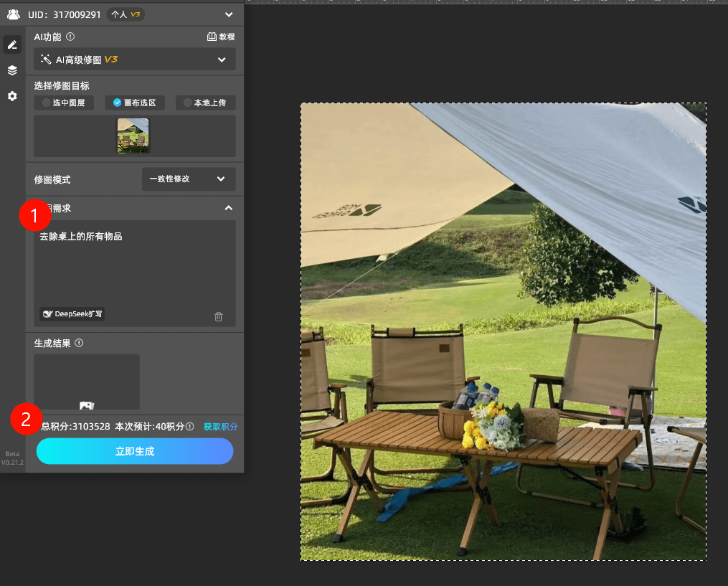Select the 画布选区 radio option

point(134,103)
